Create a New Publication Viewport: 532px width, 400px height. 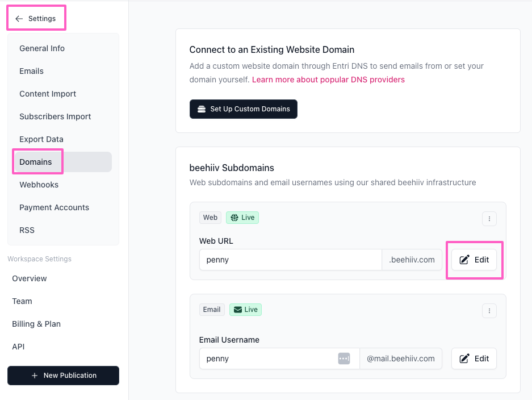[63, 376]
